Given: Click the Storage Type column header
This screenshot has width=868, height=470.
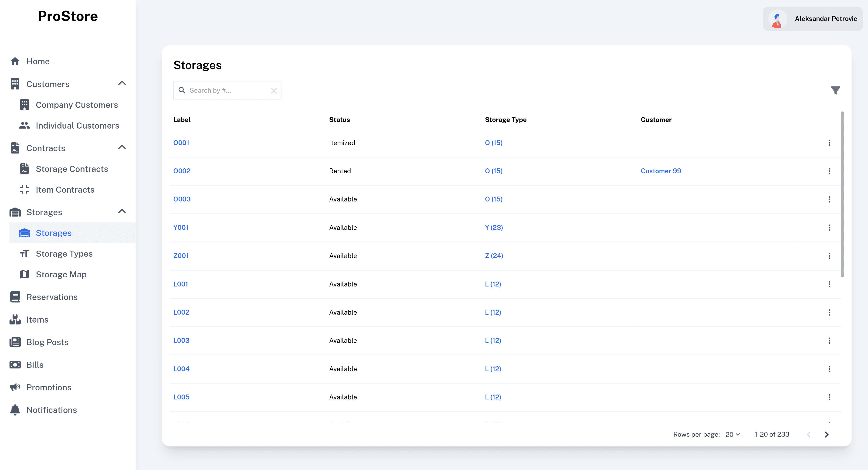Looking at the screenshot, I should click(505, 120).
